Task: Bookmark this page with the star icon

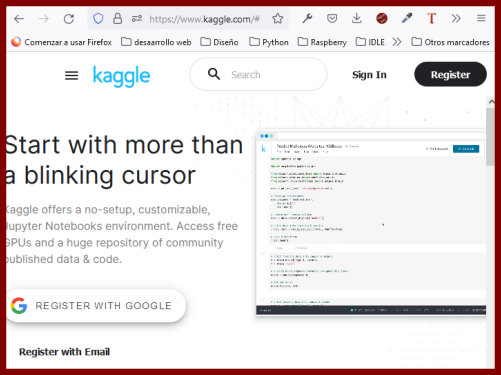Action: click(277, 18)
